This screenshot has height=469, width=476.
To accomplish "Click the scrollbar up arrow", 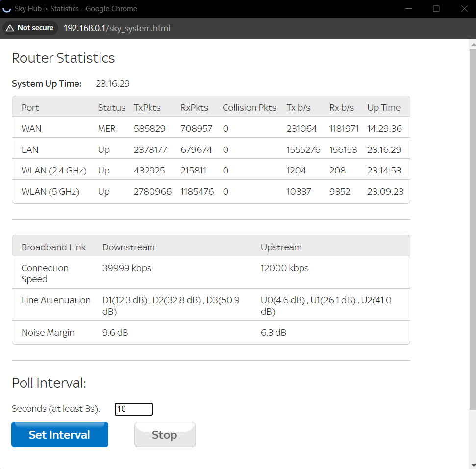I will (473, 44).
